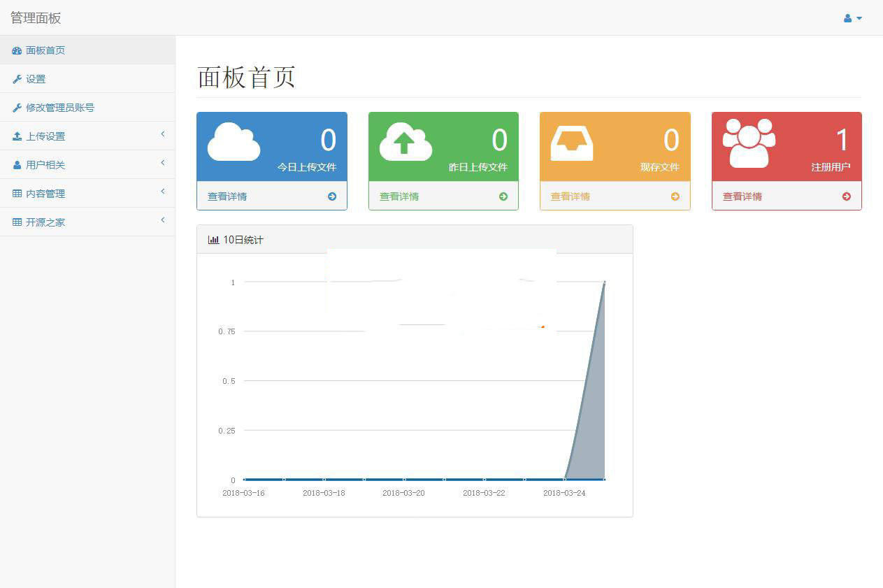Open 设置 from the sidebar
The image size is (883, 588).
click(x=36, y=79)
